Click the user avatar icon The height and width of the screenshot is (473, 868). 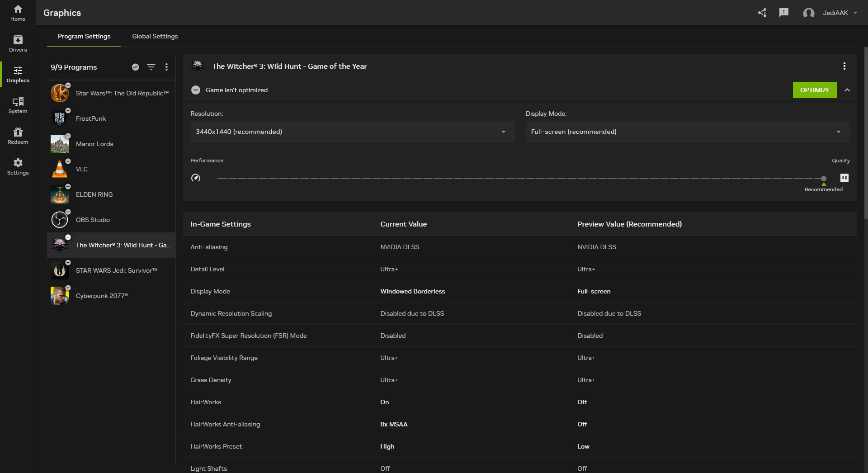(808, 13)
